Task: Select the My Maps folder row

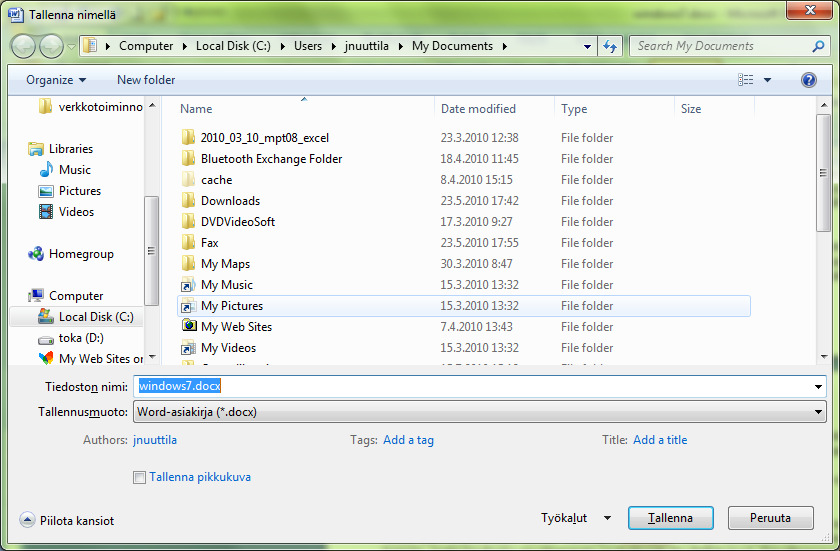Action: click(x=463, y=263)
